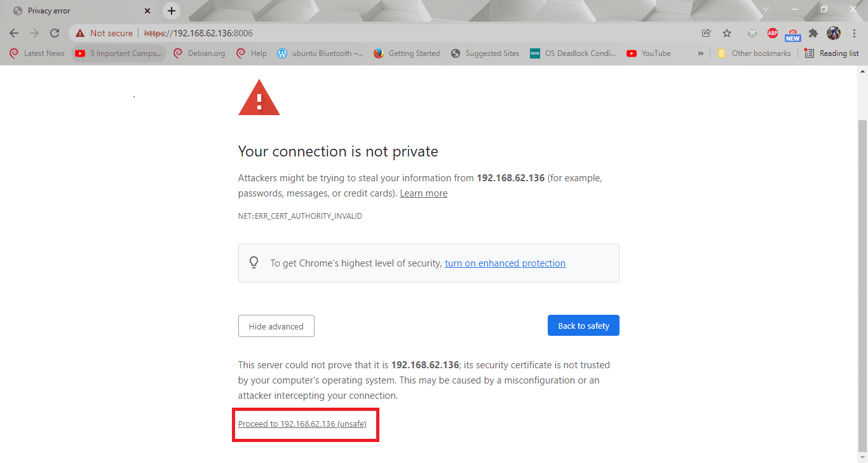Open the Extensions puzzle piece menu
868x463 pixels.
click(x=813, y=33)
